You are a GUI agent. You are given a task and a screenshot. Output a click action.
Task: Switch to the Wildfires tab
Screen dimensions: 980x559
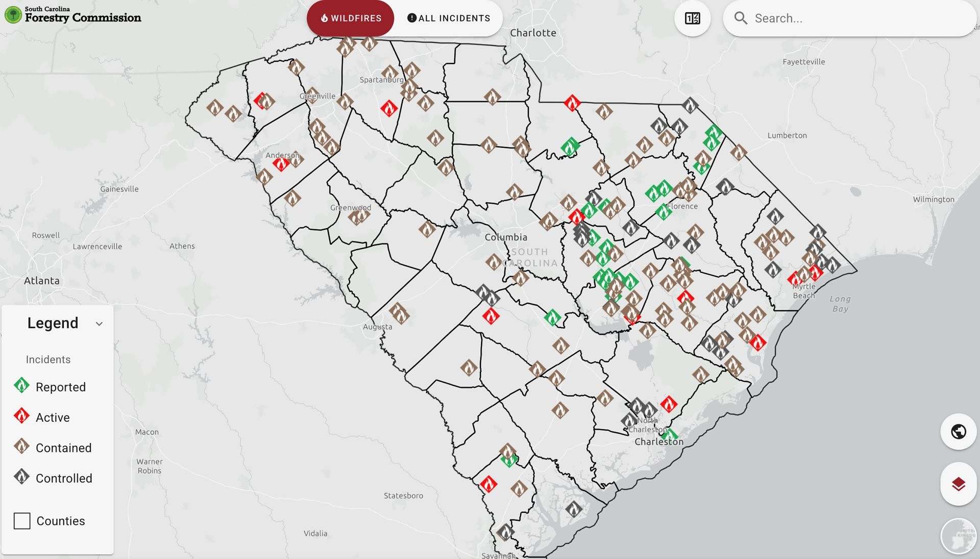pos(350,18)
